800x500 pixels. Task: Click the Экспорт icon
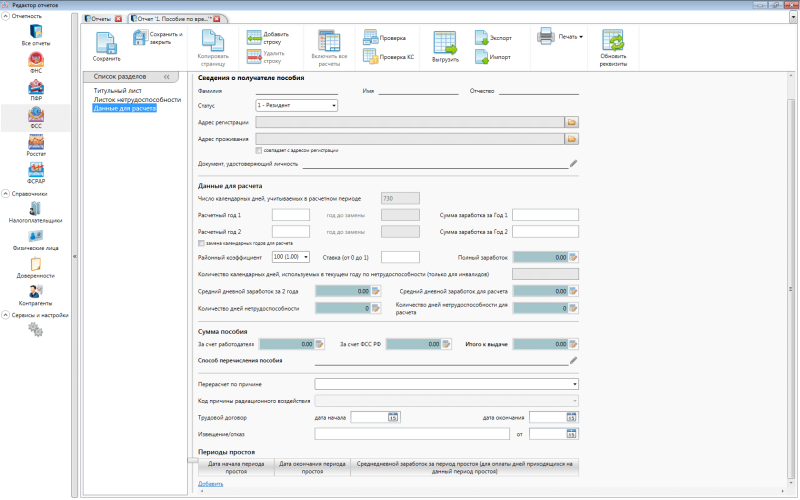(x=482, y=37)
